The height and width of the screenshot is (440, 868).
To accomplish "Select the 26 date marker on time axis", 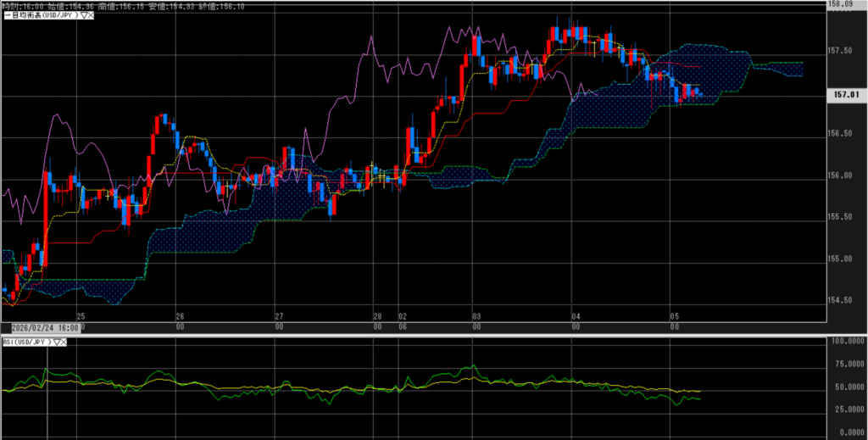I will [180, 315].
